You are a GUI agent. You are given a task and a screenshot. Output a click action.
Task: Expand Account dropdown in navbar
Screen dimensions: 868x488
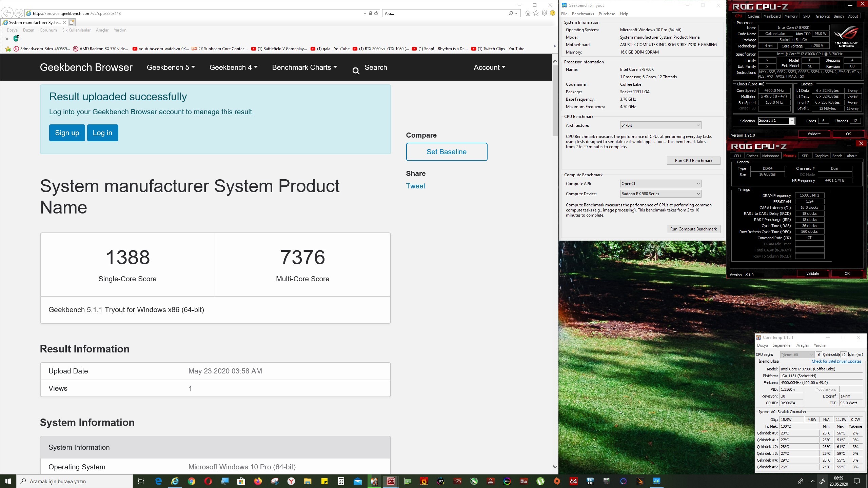[x=490, y=67]
